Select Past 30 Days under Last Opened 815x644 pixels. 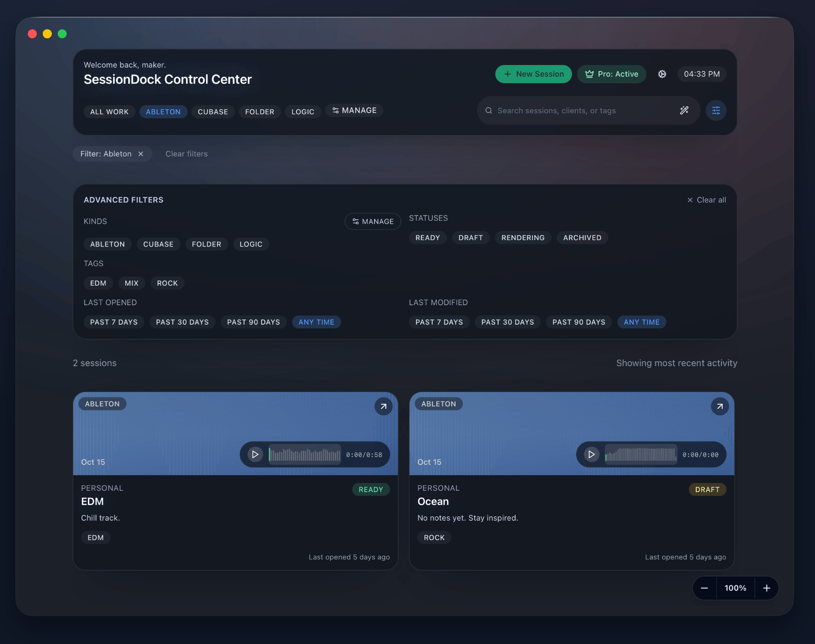pyautogui.click(x=182, y=322)
